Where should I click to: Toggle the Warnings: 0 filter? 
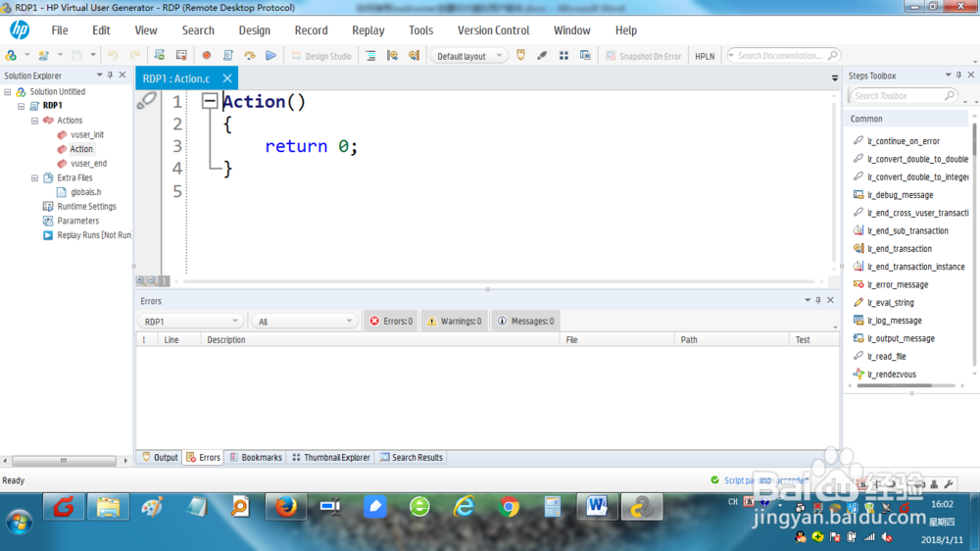(455, 321)
